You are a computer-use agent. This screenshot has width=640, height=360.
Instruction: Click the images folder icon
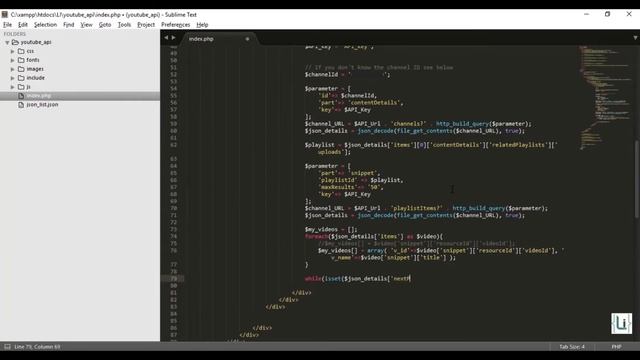click(x=21, y=69)
